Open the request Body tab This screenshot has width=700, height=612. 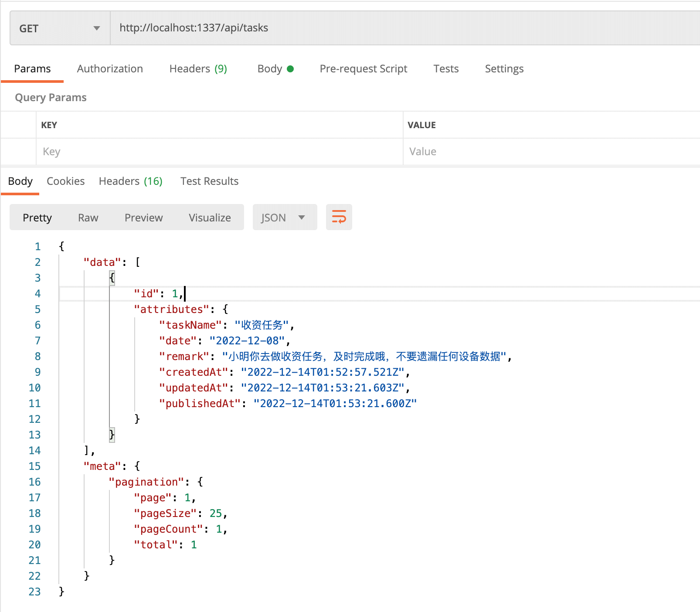[275, 69]
